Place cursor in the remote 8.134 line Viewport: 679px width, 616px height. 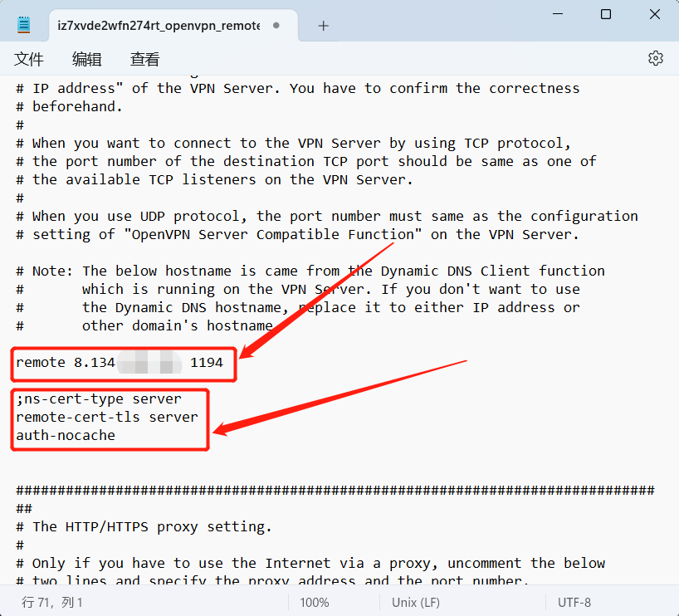click(x=120, y=362)
